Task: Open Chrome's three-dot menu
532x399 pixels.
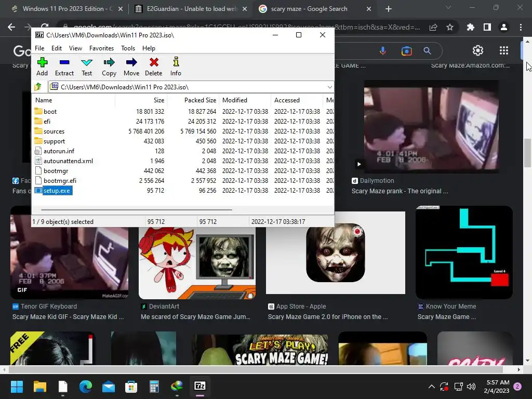Action: point(521,27)
